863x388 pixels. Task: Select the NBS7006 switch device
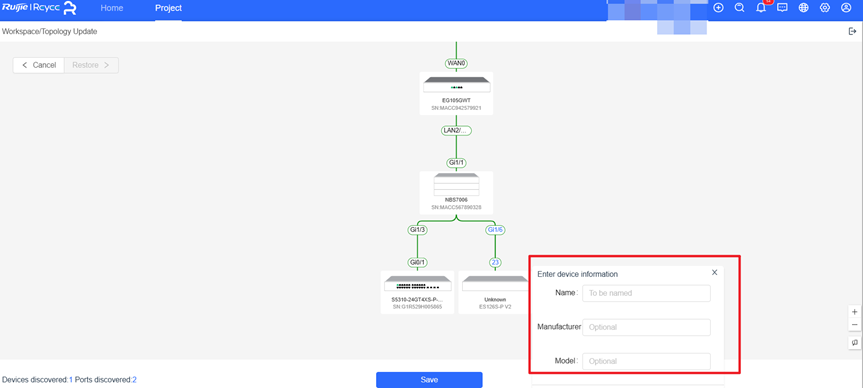click(x=456, y=192)
